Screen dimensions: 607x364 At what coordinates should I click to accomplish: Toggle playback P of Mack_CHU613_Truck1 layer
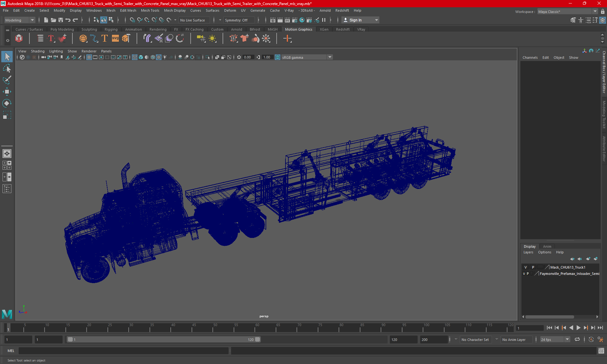[533, 267]
